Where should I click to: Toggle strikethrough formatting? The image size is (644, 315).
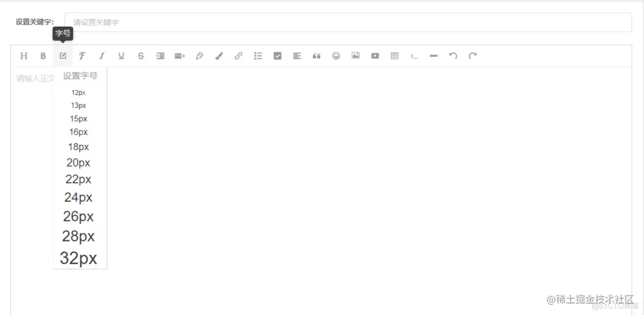pos(141,56)
